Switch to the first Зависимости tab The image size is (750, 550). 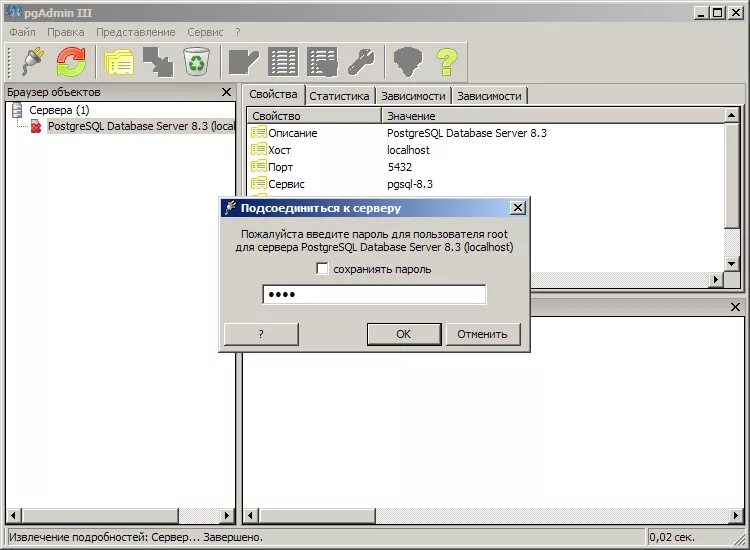(413, 96)
